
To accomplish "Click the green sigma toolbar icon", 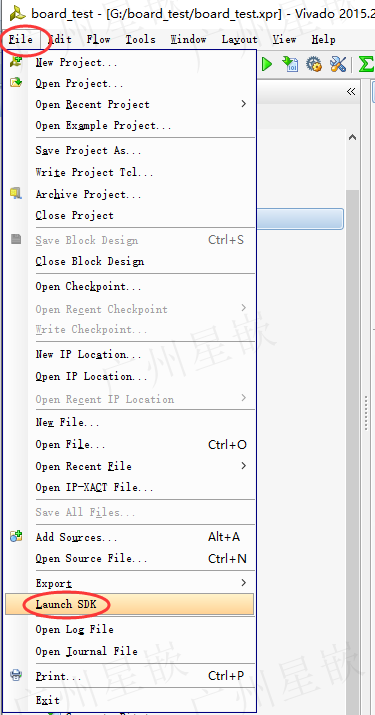I will [366, 64].
